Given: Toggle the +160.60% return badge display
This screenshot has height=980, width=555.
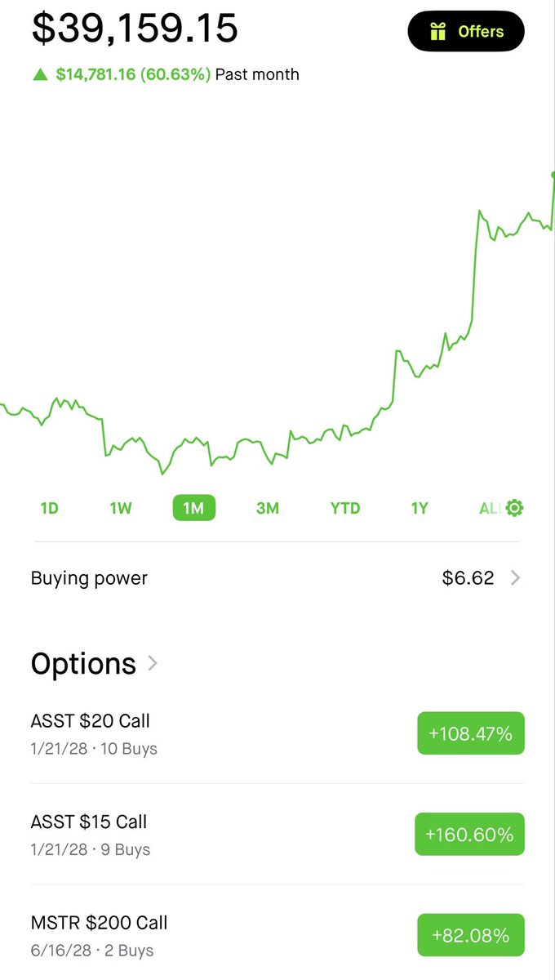Looking at the screenshot, I should (x=469, y=834).
